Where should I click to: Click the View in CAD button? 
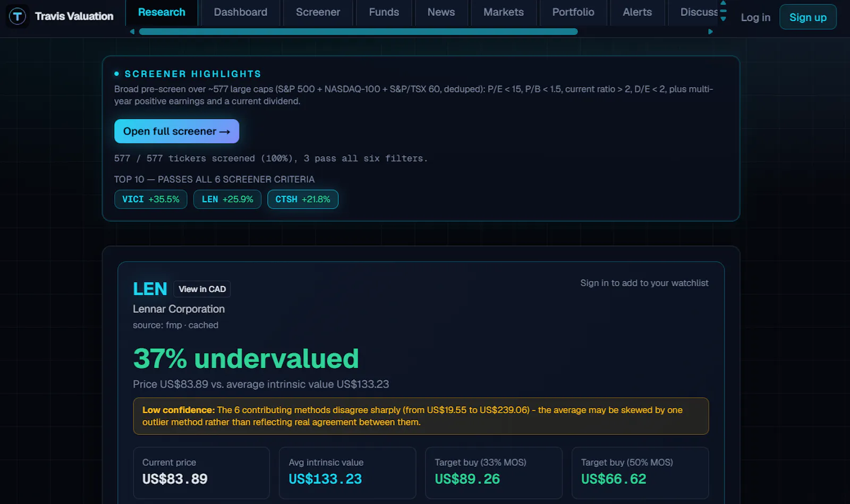pos(202,289)
